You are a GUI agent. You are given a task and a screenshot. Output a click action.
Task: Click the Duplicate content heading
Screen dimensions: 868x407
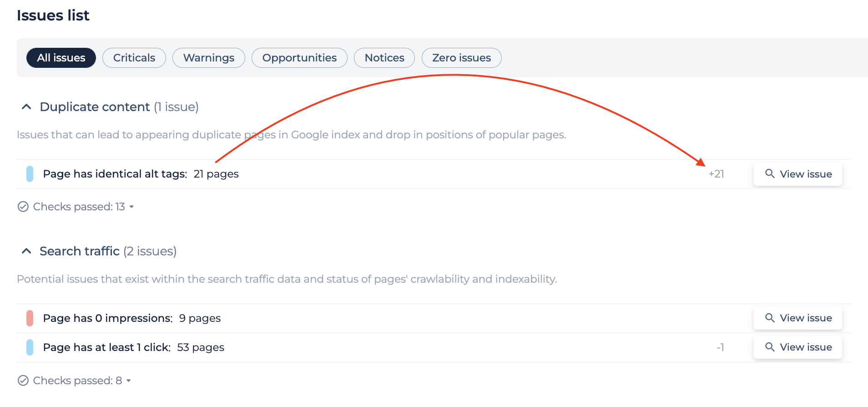[x=95, y=107]
